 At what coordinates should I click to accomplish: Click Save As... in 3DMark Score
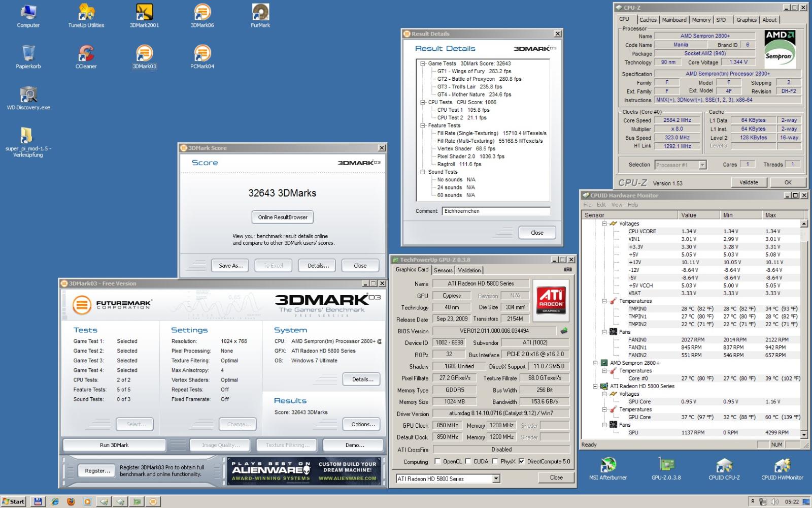pos(231,265)
